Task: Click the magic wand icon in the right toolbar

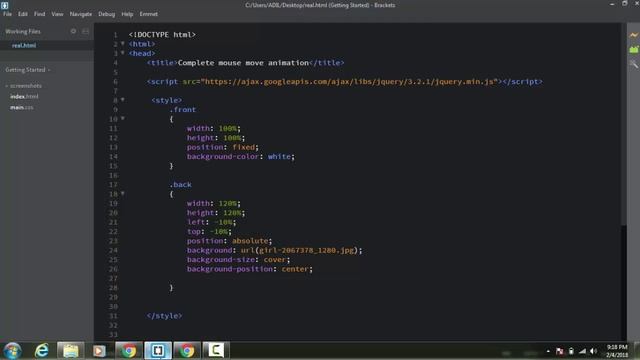Action: point(633,64)
